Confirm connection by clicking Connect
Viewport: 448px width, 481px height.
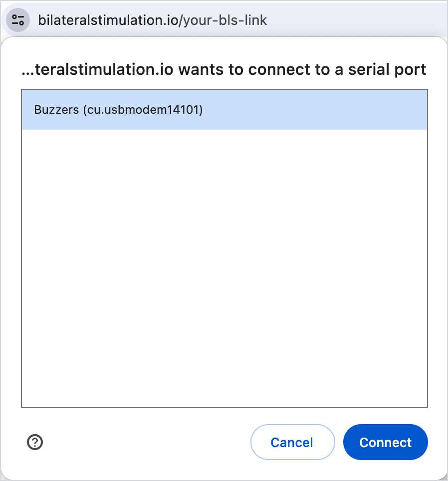(385, 442)
